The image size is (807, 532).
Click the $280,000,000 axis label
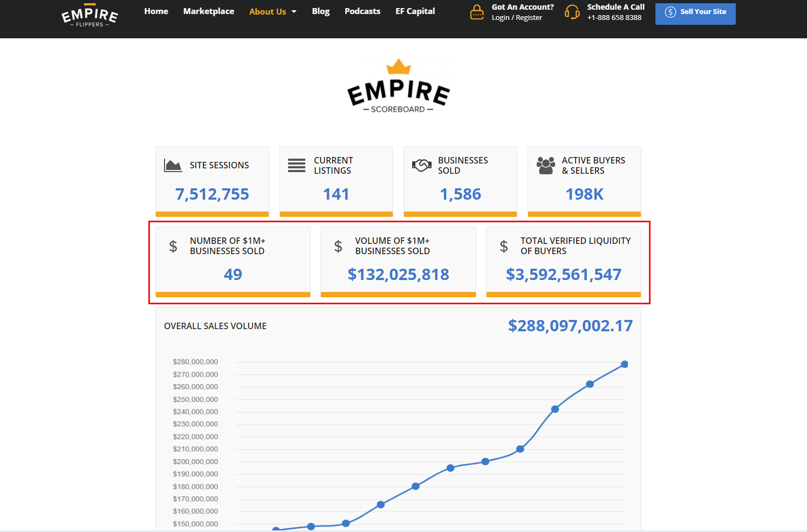[x=195, y=362]
